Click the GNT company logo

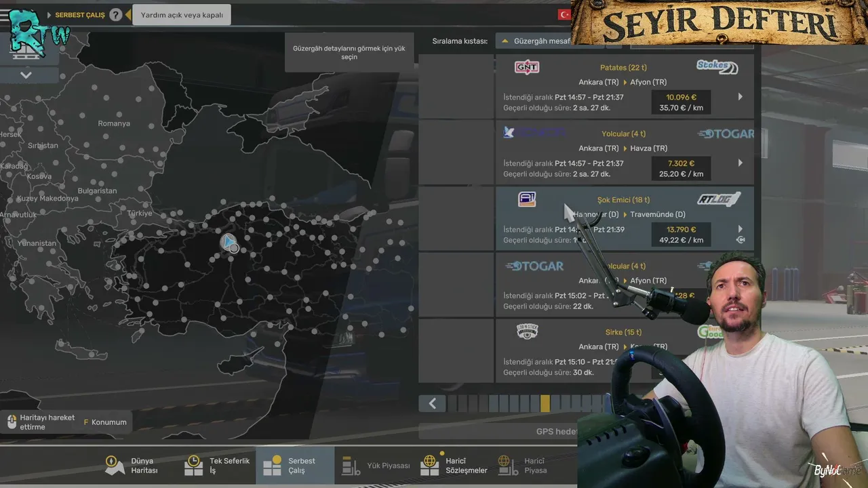tap(527, 67)
